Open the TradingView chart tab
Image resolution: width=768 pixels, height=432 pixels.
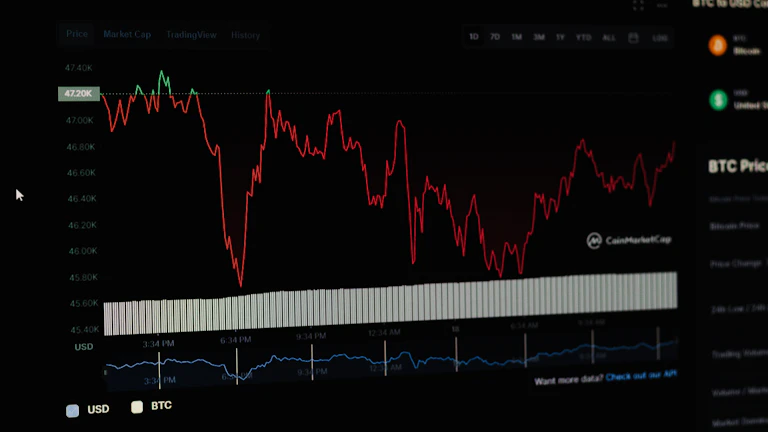click(191, 35)
